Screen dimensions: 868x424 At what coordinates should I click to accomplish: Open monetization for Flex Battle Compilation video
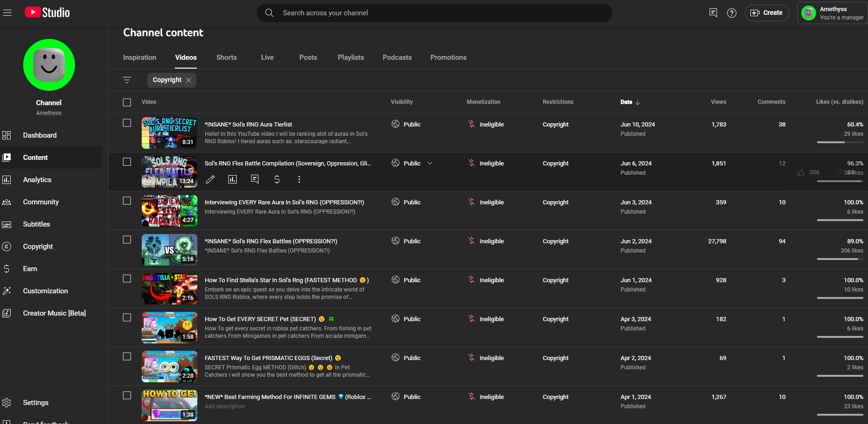pyautogui.click(x=277, y=179)
